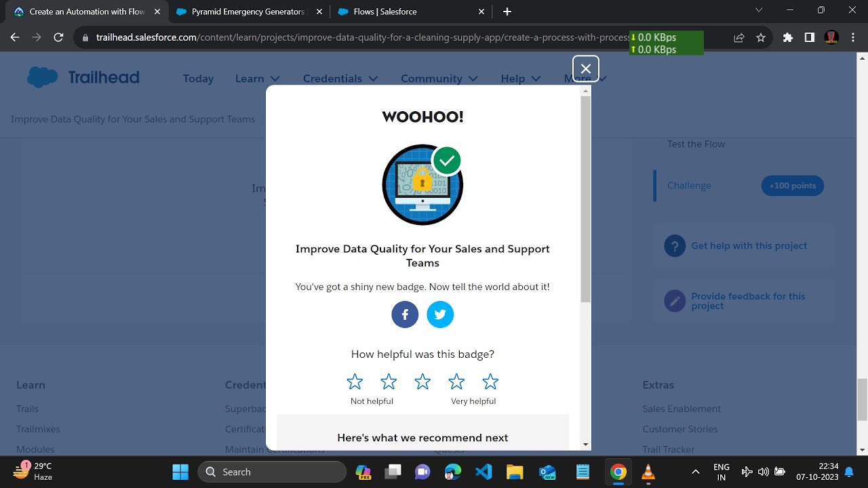The width and height of the screenshot is (868, 488).
Task: Select Test the Flow step
Action: (x=696, y=144)
